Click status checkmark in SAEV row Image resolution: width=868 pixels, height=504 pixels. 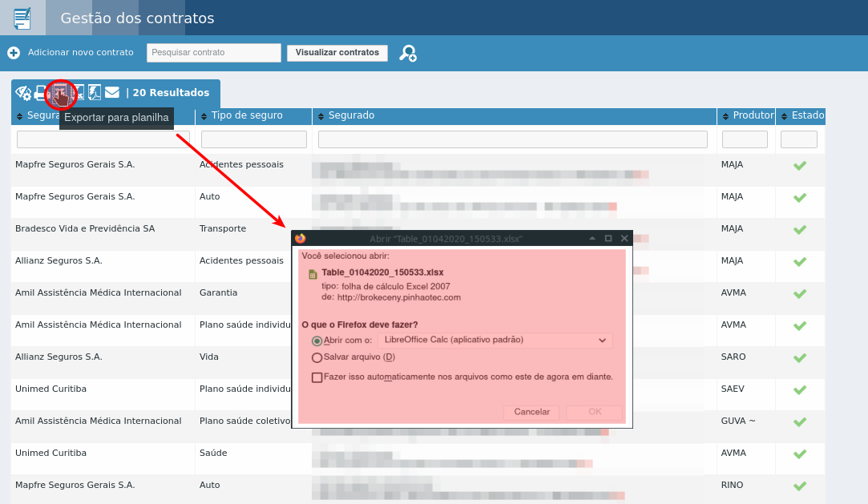(800, 390)
